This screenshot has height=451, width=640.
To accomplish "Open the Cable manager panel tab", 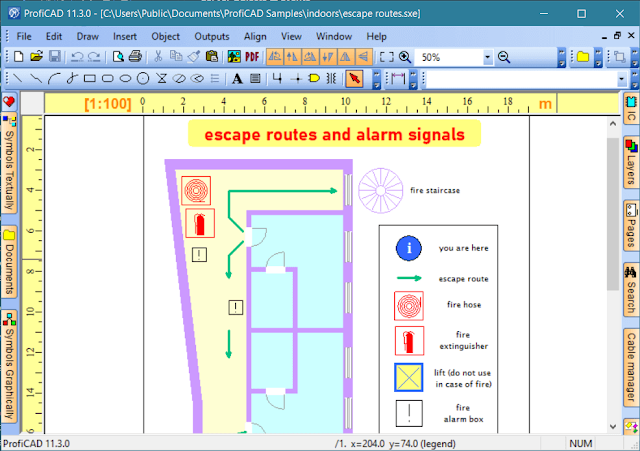I will pyautogui.click(x=631, y=367).
